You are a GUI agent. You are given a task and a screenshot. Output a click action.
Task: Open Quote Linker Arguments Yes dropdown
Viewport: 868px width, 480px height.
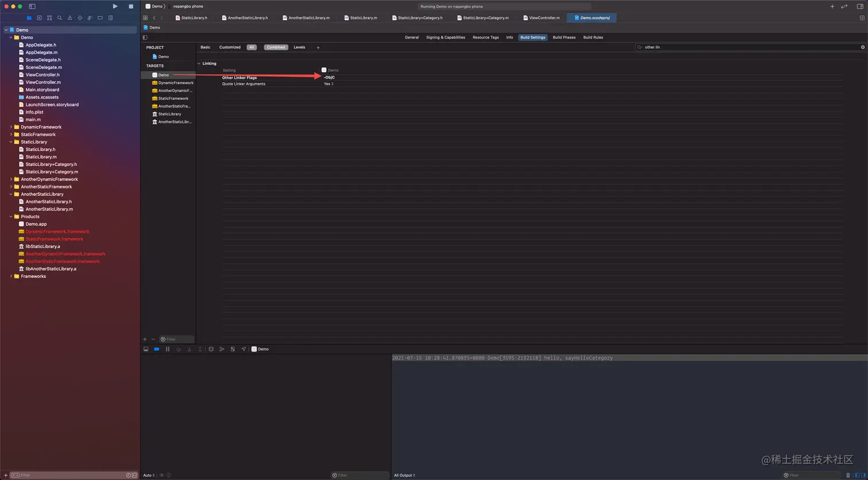(328, 84)
